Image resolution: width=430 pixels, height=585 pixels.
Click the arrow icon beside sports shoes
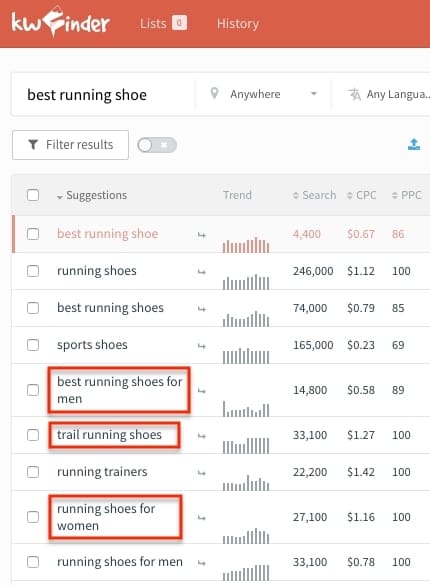coord(201,346)
